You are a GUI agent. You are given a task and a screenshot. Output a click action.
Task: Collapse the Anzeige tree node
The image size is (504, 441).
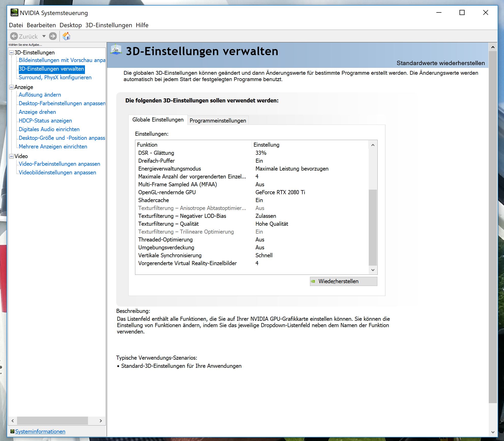[x=11, y=87]
